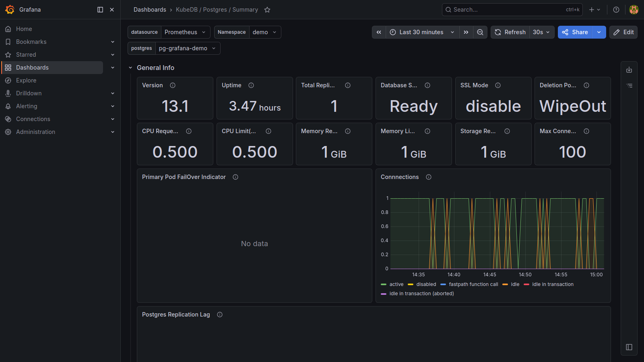Click KubeDB / Postgres / Summary breadcrumb

217,10
